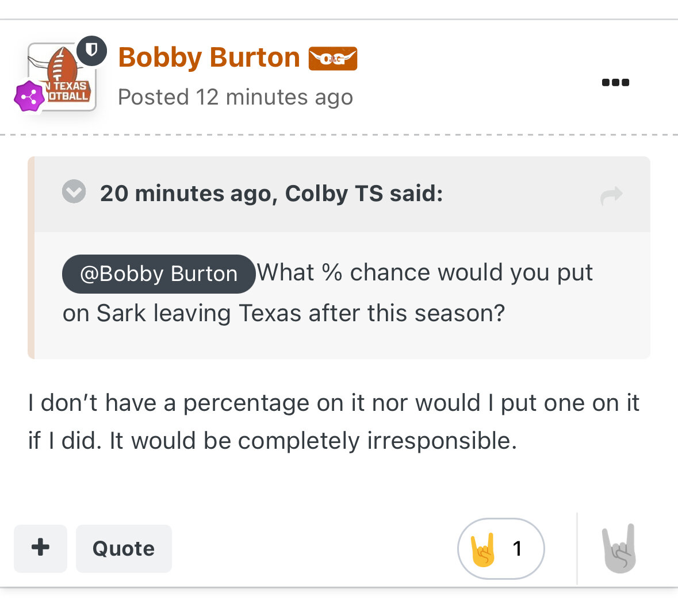Click the yellow horns emoji in reaction pill
This screenshot has height=616, width=678.
click(x=483, y=549)
